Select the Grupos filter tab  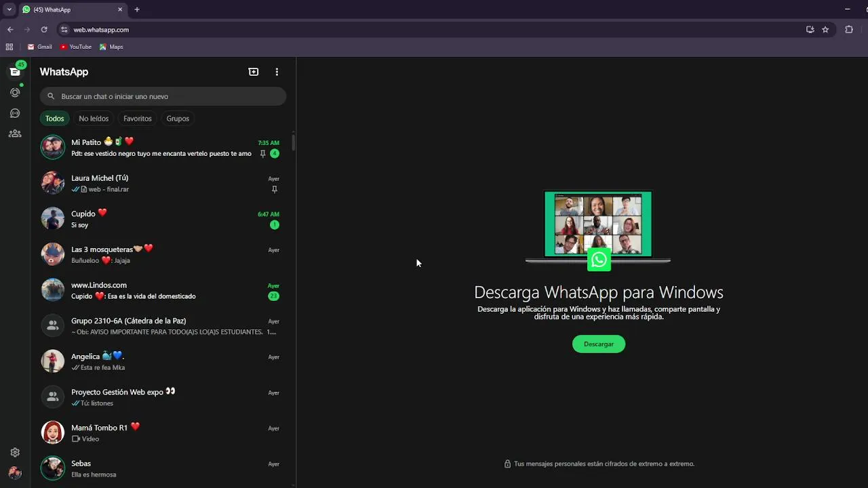point(178,119)
